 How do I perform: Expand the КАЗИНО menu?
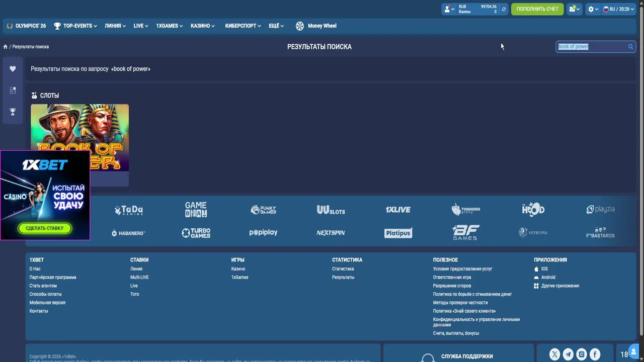click(203, 26)
